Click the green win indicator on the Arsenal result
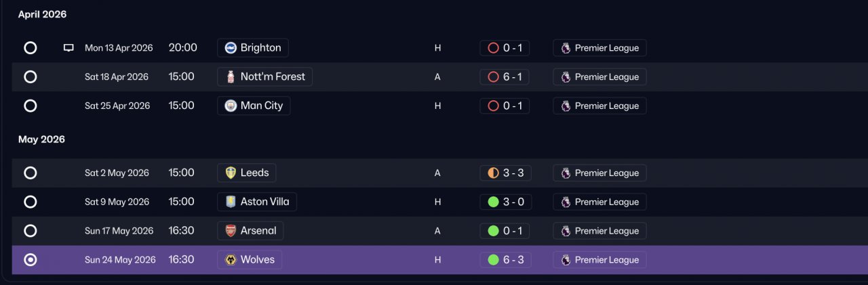This screenshot has height=285, width=868. tap(493, 232)
